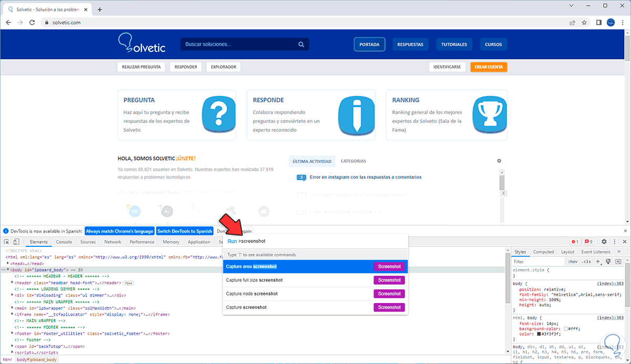Show more Styles pane tabs chevron
This screenshot has height=364, width=631.
[618, 252]
